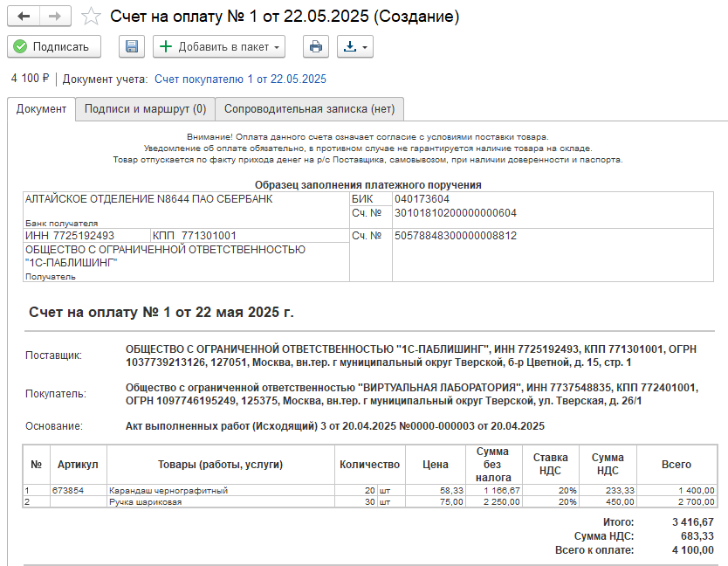Click the green plus on Добавить в пакет
Viewport: 728px width, 566px height.
(x=166, y=46)
